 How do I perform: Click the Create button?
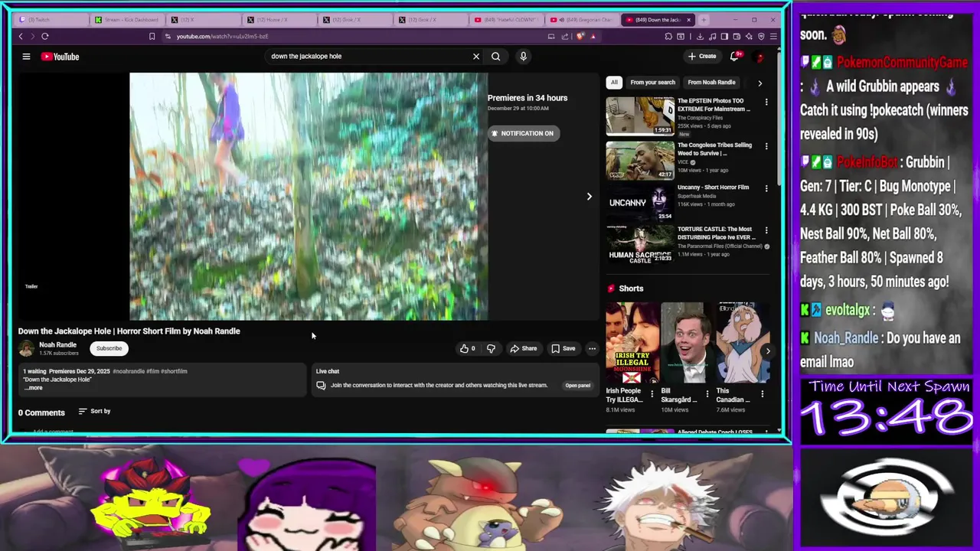click(702, 56)
